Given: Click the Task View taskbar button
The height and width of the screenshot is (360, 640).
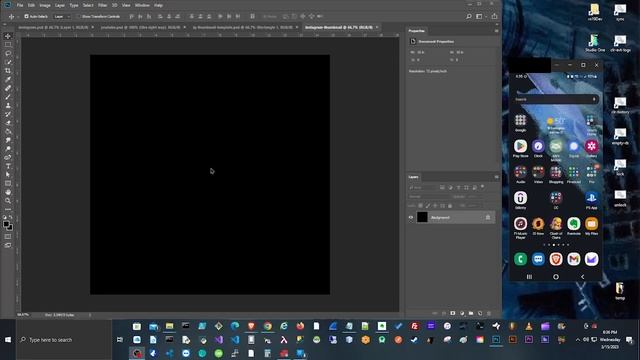Looking at the screenshot, I should 120,340.
